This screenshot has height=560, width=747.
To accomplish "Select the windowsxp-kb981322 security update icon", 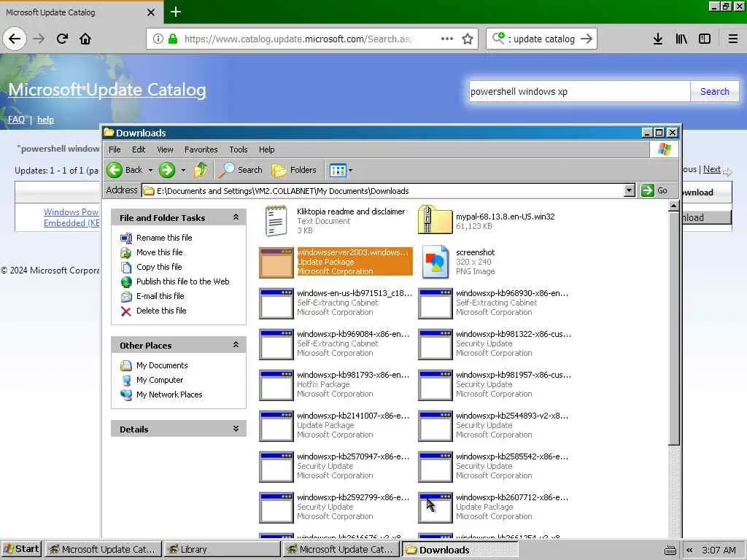I will pos(435,344).
